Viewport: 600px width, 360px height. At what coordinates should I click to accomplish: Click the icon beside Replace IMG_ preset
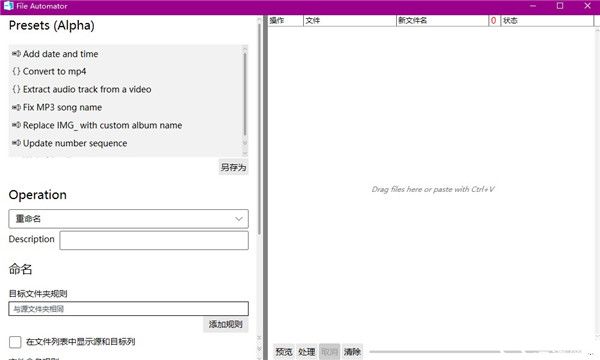(x=16, y=125)
